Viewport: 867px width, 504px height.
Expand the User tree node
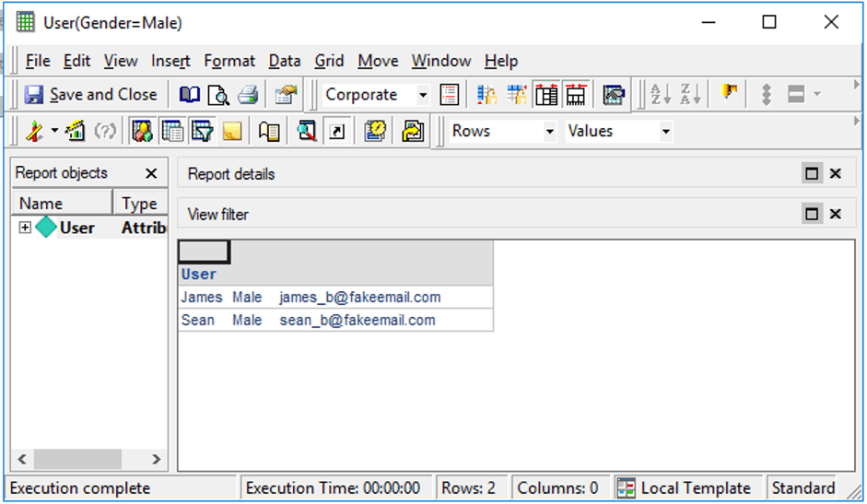pyautogui.click(x=25, y=228)
